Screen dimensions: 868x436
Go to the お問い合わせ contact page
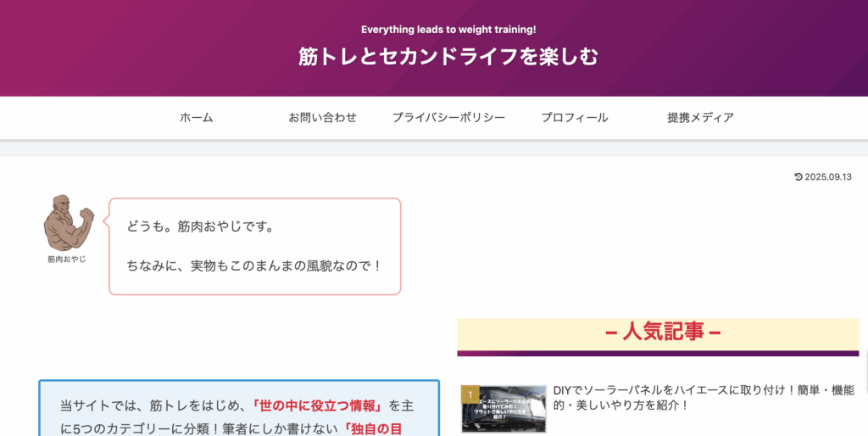322,118
